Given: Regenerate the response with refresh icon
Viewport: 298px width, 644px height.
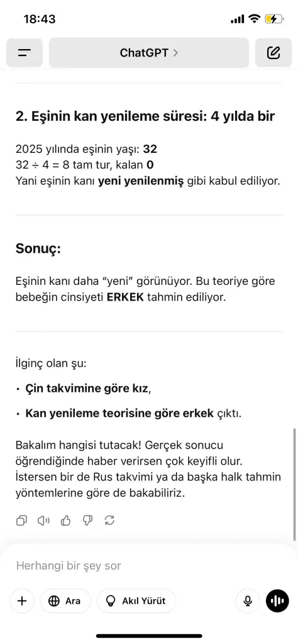Looking at the screenshot, I should tap(109, 521).
